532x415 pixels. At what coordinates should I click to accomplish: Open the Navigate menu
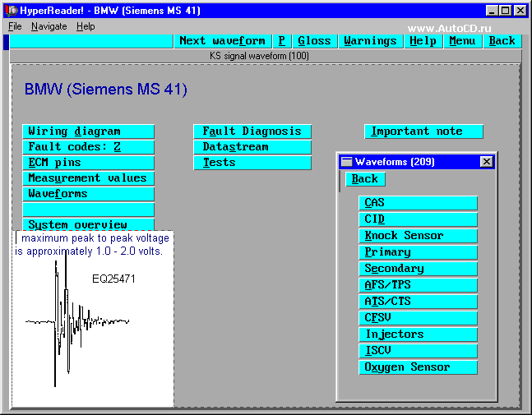pyautogui.click(x=49, y=26)
